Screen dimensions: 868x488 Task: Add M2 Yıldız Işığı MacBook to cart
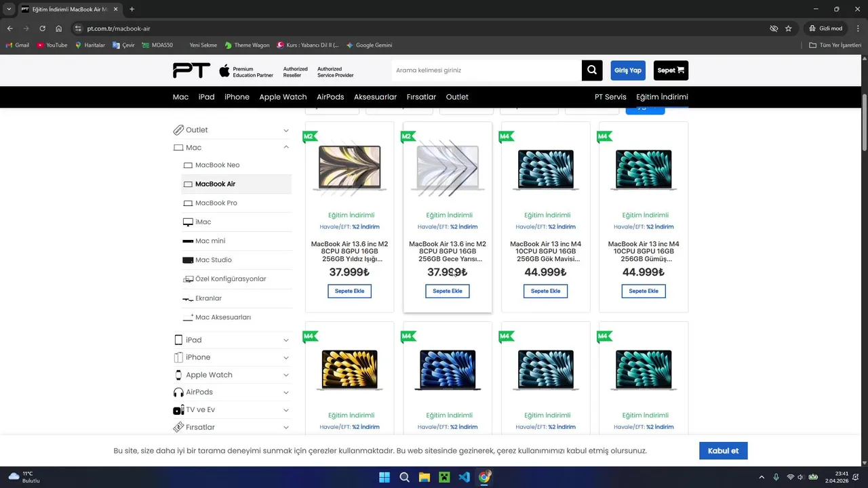tap(349, 291)
